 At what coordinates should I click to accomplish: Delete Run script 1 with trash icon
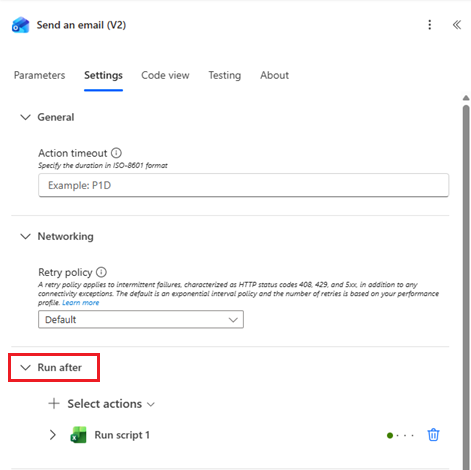coord(433,435)
